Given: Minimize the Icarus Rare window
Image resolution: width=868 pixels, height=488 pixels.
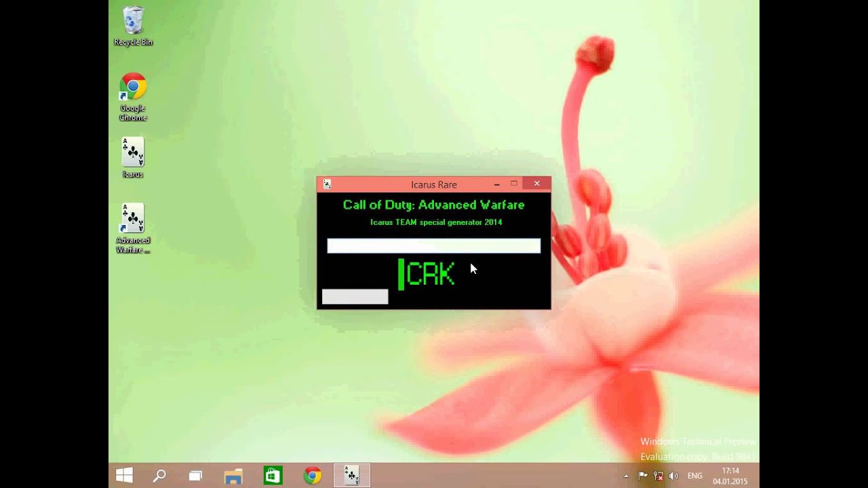Looking at the screenshot, I should pos(497,184).
